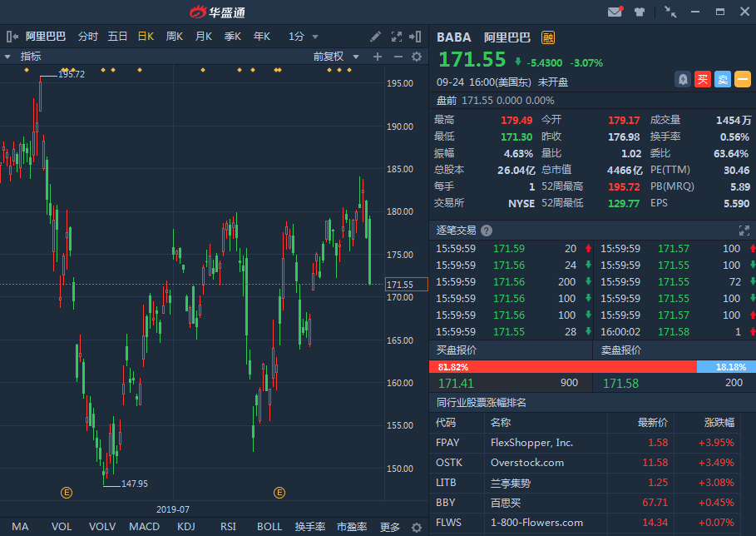Select the pencil drawing tool
The image size is (756, 536).
(x=376, y=37)
